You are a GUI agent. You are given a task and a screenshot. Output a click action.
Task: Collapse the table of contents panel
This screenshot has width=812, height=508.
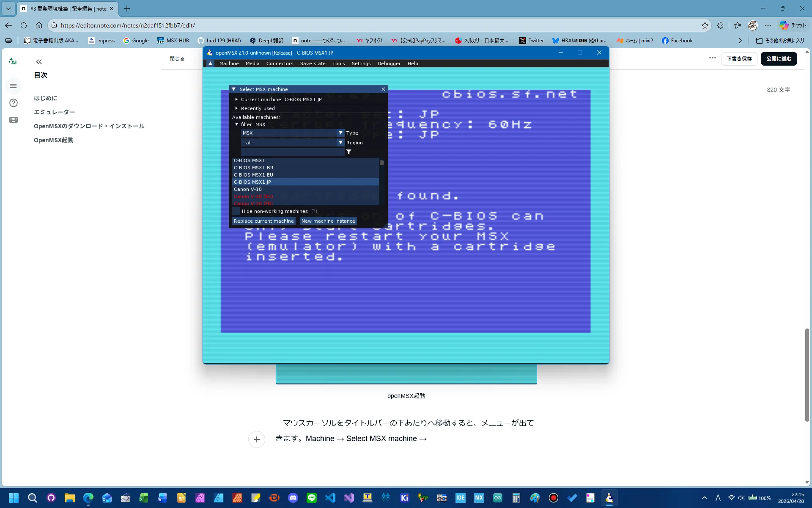(39, 62)
